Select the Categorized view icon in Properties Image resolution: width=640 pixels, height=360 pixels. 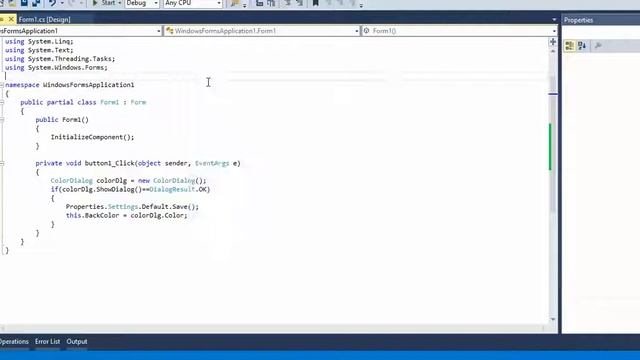(x=569, y=46)
